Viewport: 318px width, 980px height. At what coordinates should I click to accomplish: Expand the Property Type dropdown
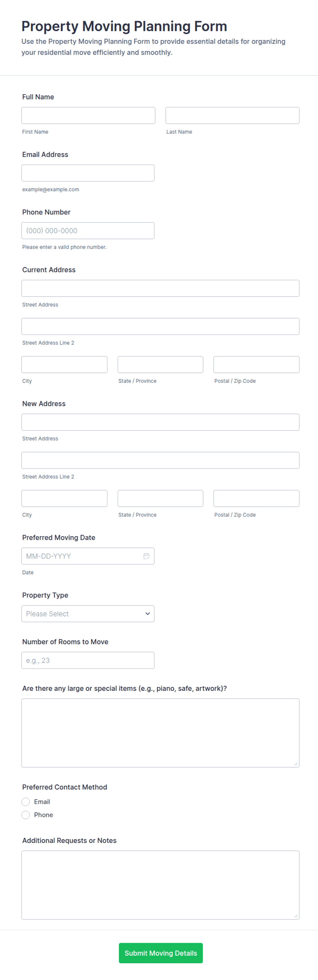pyautogui.click(x=88, y=614)
